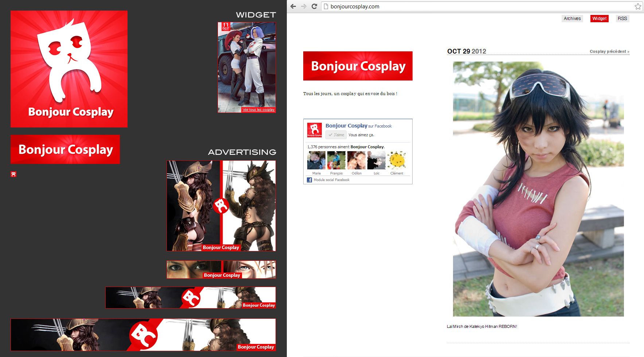This screenshot has height=357, width=644.
Task: Open the Archives tab
Action: [572, 19]
